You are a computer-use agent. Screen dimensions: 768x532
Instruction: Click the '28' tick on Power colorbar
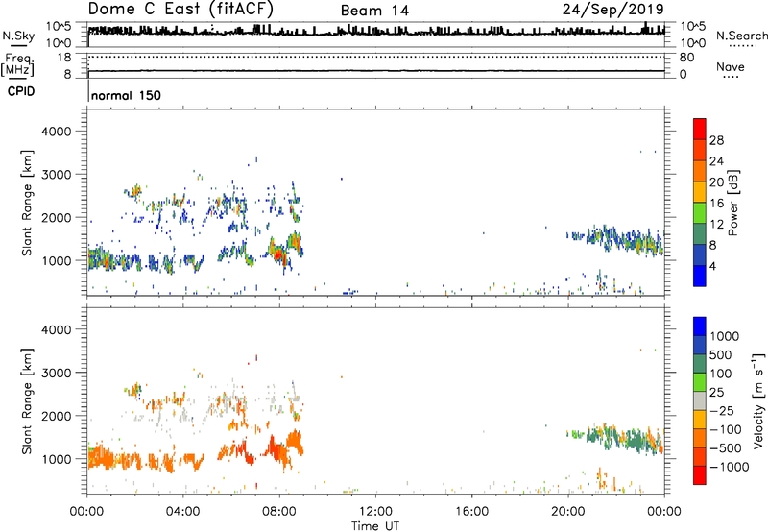[716, 140]
